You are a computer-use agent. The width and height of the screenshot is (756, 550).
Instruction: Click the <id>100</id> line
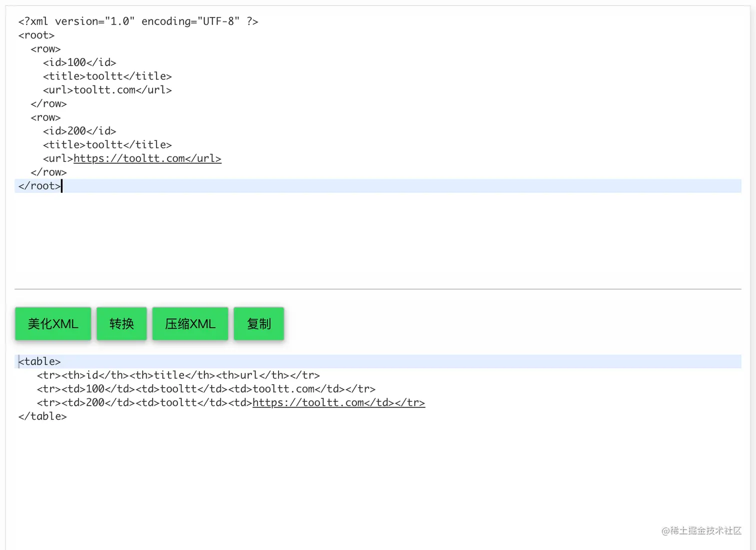coord(79,62)
